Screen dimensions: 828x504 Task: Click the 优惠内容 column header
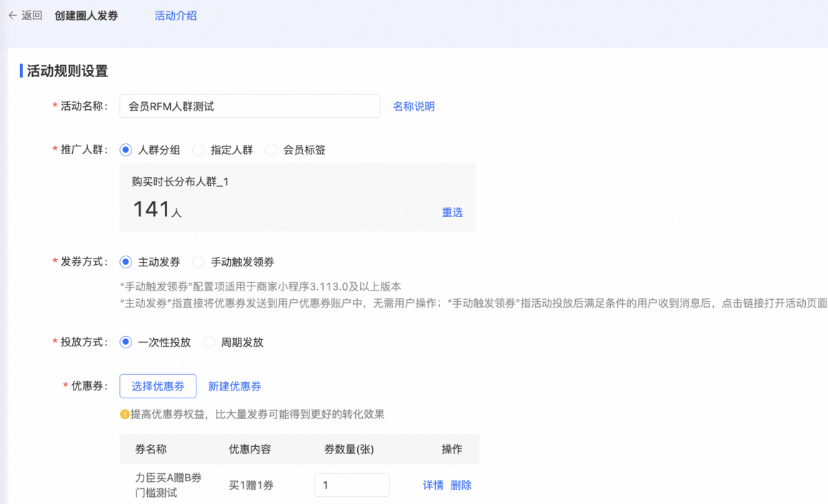[250, 449]
